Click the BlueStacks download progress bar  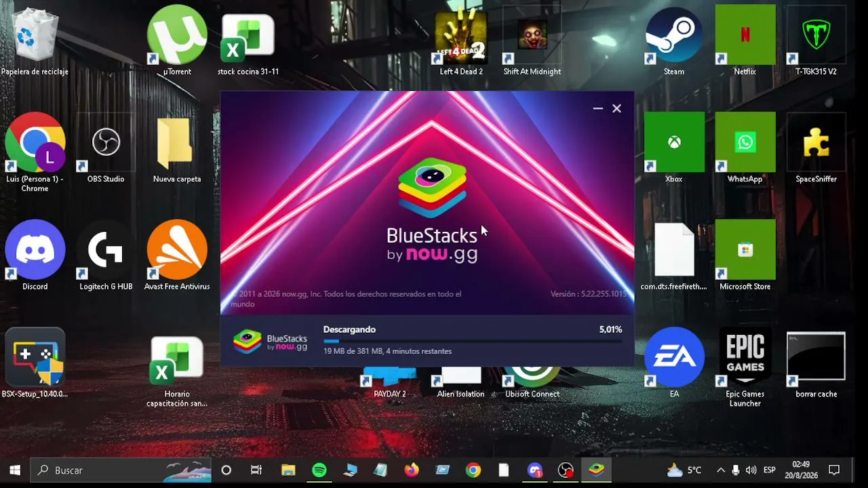click(472, 341)
